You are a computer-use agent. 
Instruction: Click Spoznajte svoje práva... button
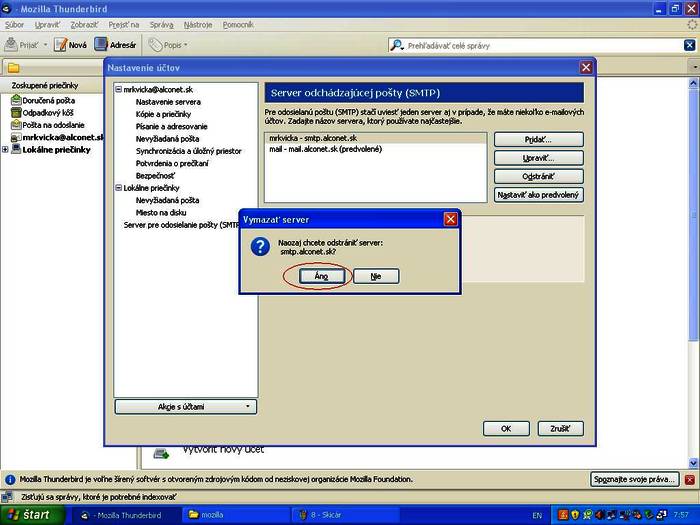tap(634, 479)
